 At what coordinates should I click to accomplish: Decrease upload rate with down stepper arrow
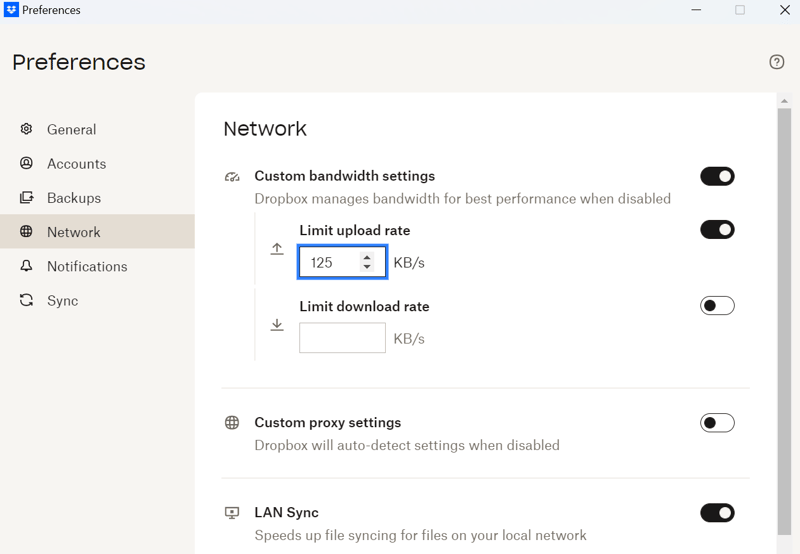point(367,267)
